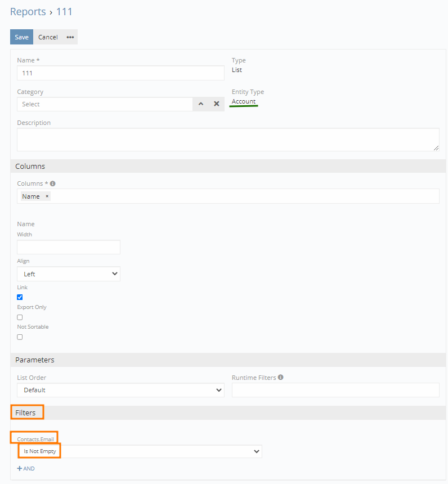Image resolution: width=448 pixels, height=484 pixels.
Task: Click into the Description text area
Action: pos(228,140)
